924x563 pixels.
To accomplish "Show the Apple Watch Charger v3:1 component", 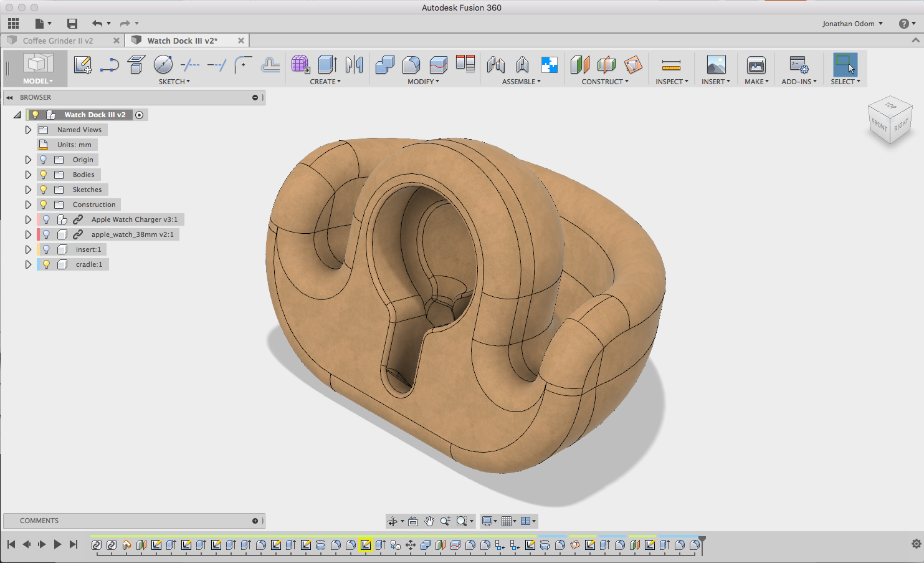I will tap(46, 219).
